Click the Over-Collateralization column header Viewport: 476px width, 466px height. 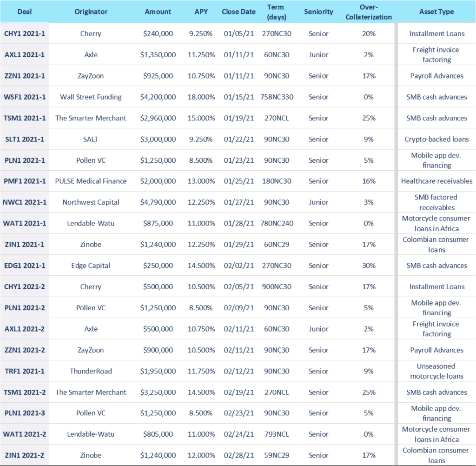[x=369, y=12]
